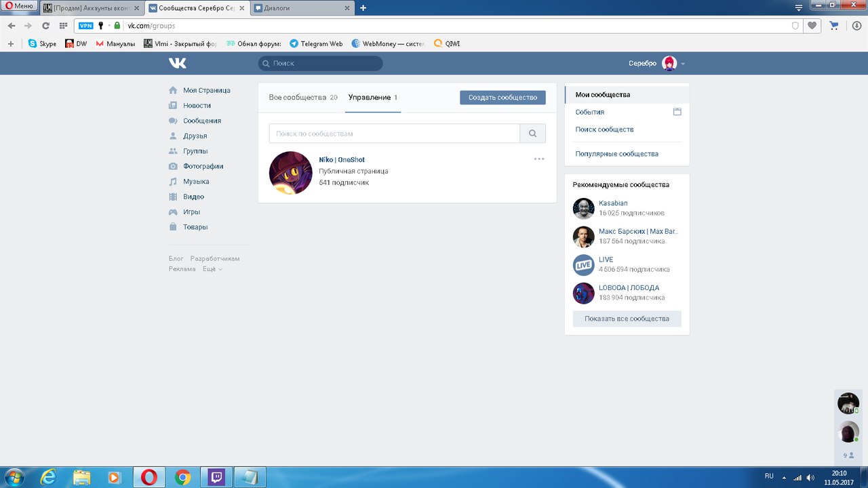
Task: Open the Kasabian recommended community link
Action: click(x=613, y=203)
